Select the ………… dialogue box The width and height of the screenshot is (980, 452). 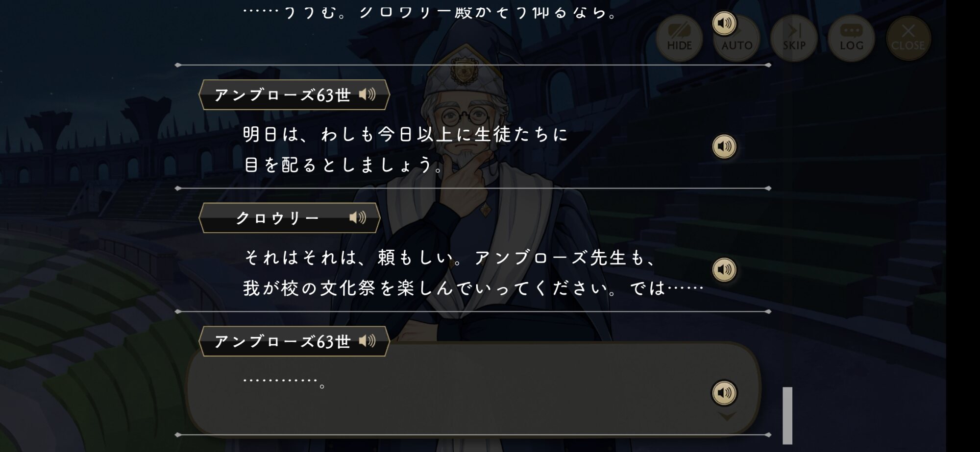tap(473, 388)
